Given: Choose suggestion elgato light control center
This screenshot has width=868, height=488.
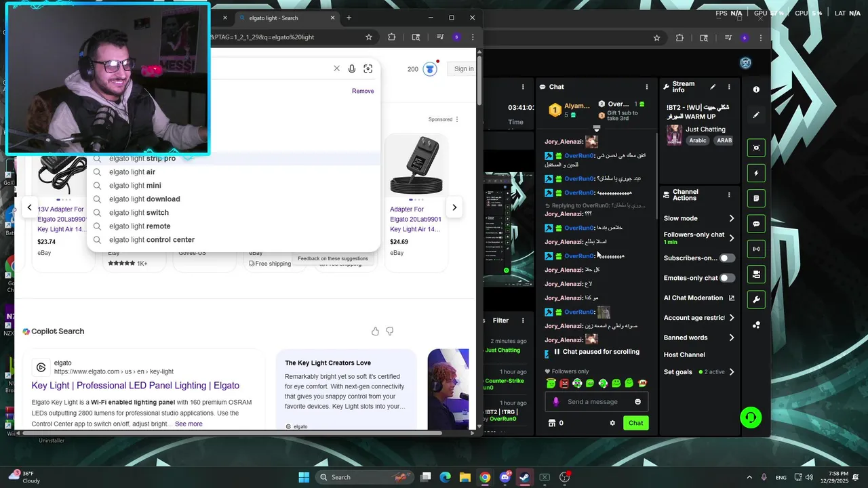Looking at the screenshot, I should coord(233,240).
